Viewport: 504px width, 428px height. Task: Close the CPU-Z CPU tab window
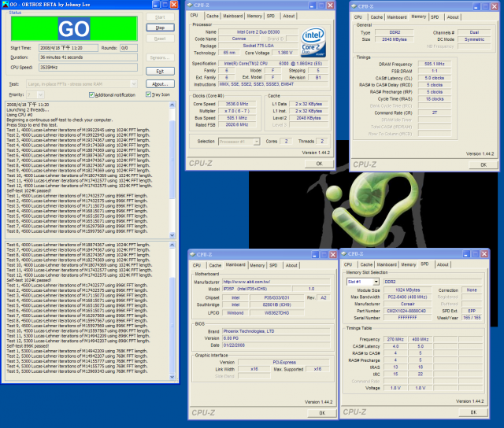(330, 6)
